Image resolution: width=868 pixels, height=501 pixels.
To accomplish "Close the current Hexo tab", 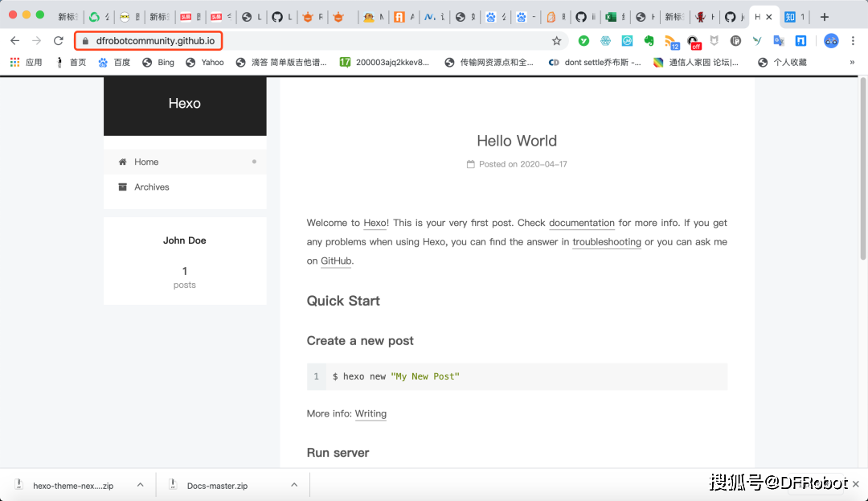I will pos(769,17).
